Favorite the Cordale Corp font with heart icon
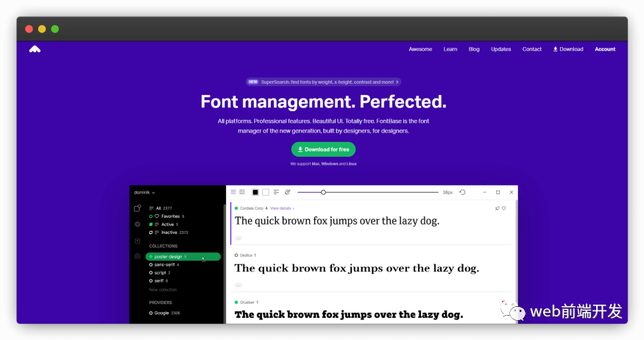644x340 pixels. (504, 208)
